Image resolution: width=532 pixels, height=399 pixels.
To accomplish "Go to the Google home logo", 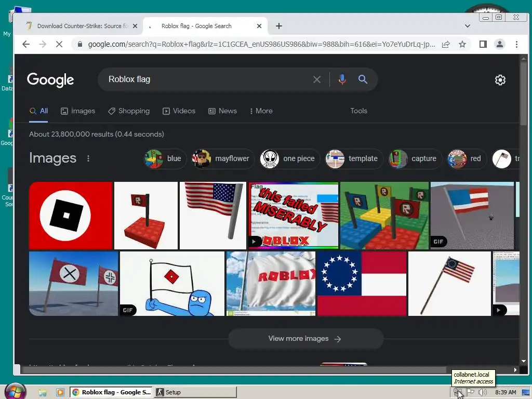I will pos(50,79).
